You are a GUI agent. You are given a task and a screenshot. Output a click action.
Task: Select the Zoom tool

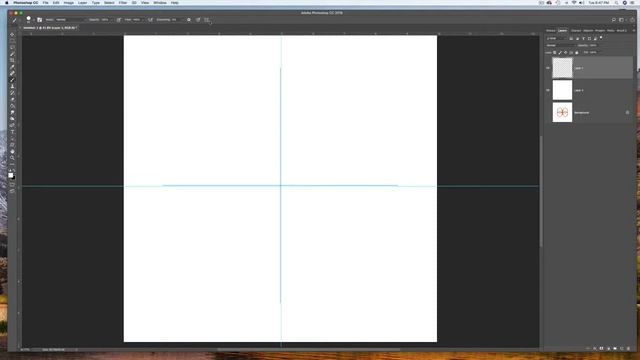click(12, 158)
